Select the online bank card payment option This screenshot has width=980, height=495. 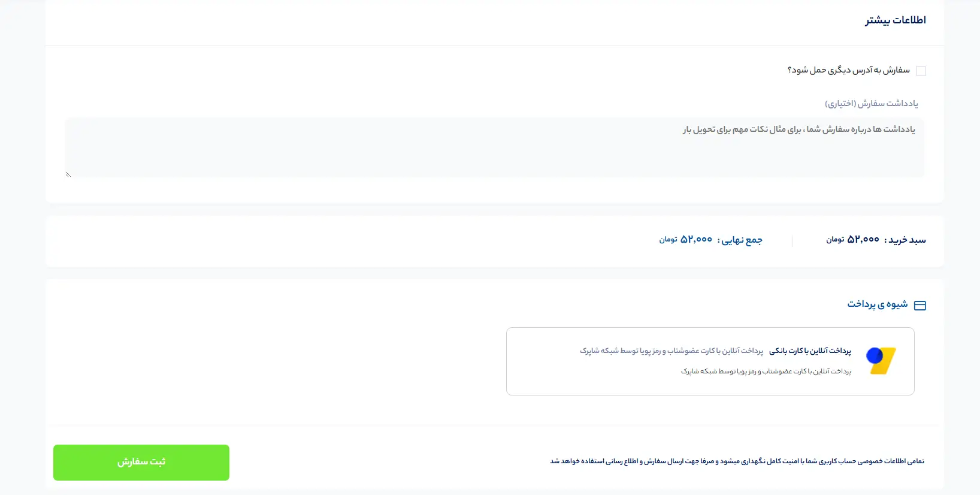[x=710, y=361]
